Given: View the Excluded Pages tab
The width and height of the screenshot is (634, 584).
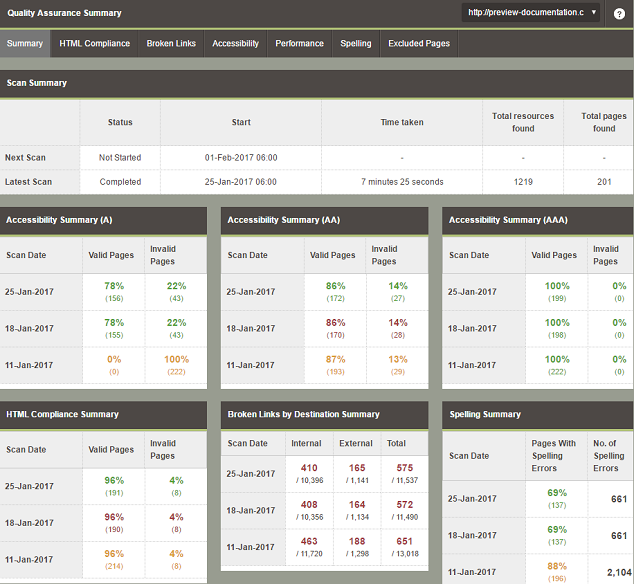Looking at the screenshot, I should pos(419,43).
